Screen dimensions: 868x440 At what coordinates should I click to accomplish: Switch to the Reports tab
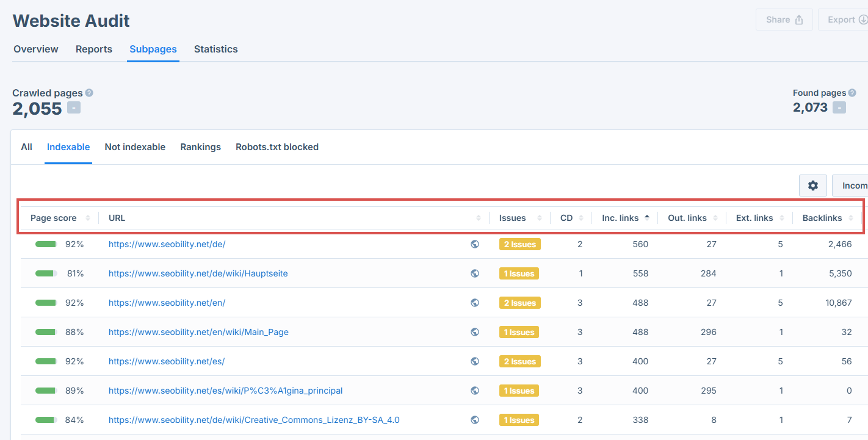coord(94,49)
